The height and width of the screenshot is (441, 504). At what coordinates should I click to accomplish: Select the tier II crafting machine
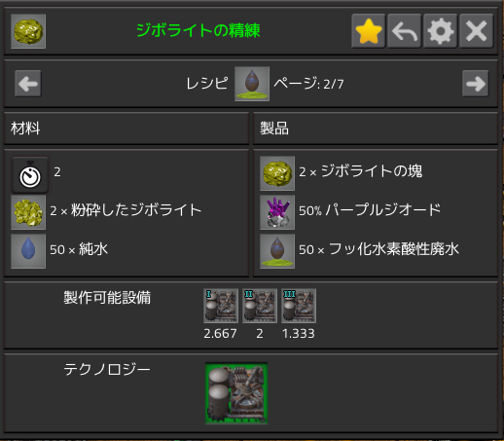260,306
